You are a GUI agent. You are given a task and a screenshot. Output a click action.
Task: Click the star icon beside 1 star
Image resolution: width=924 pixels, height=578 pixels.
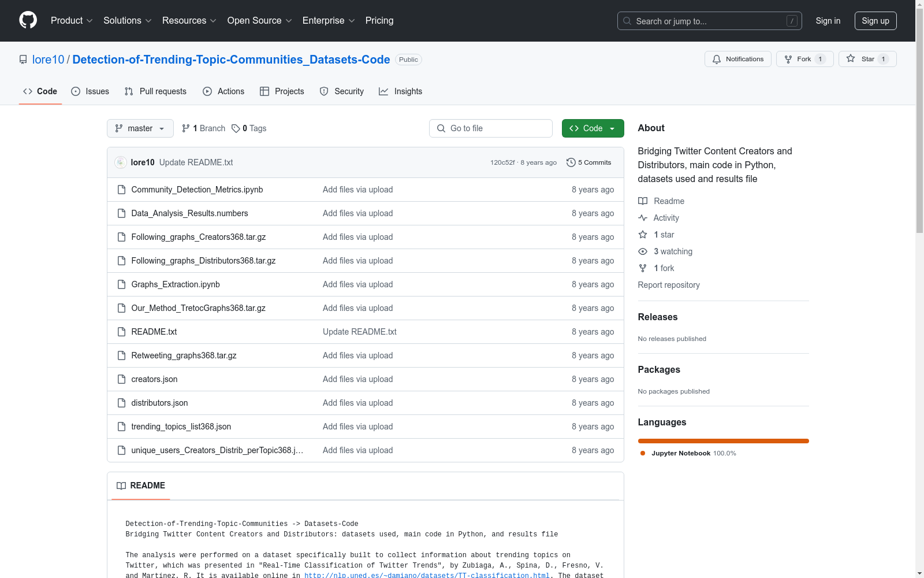(643, 235)
